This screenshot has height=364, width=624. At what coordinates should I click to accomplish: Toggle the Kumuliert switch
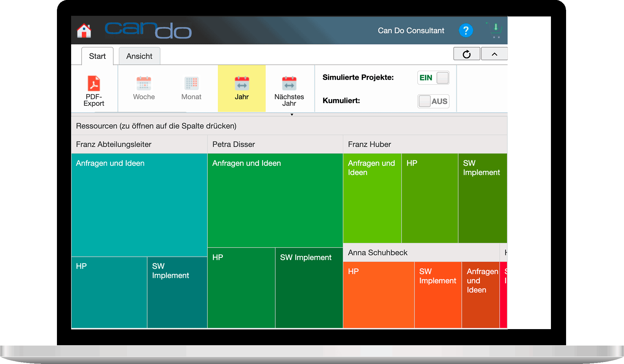[433, 101]
